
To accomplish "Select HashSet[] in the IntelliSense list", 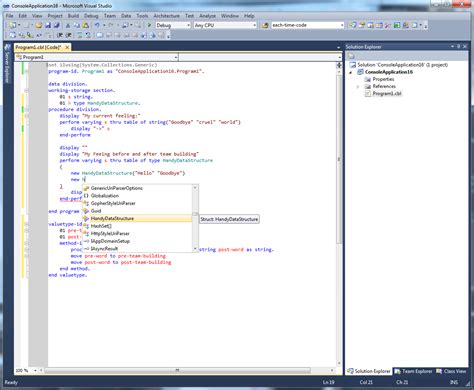I will pyautogui.click(x=137, y=226).
